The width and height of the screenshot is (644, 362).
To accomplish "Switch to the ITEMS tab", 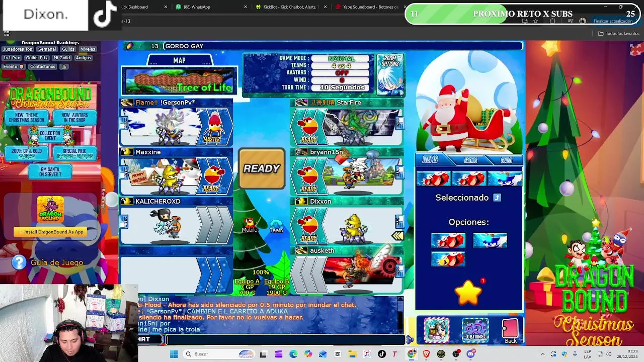I will [x=429, y=160].
